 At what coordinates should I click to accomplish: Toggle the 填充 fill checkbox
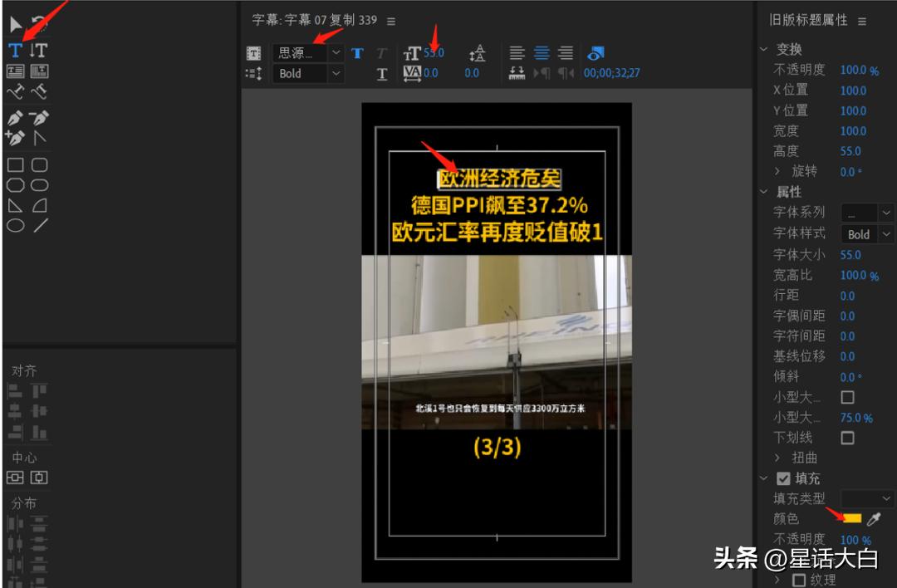782,478
